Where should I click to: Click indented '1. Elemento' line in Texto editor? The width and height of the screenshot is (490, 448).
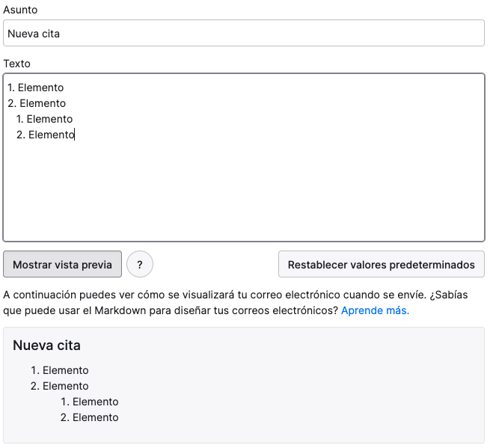[x=44, y=119]
